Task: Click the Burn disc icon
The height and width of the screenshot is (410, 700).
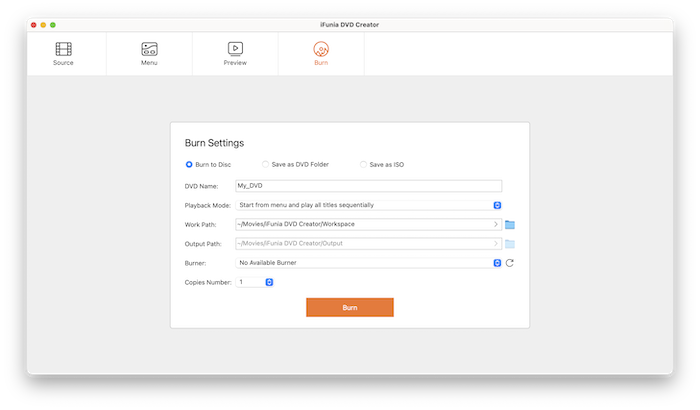Action: pos(321,48)
